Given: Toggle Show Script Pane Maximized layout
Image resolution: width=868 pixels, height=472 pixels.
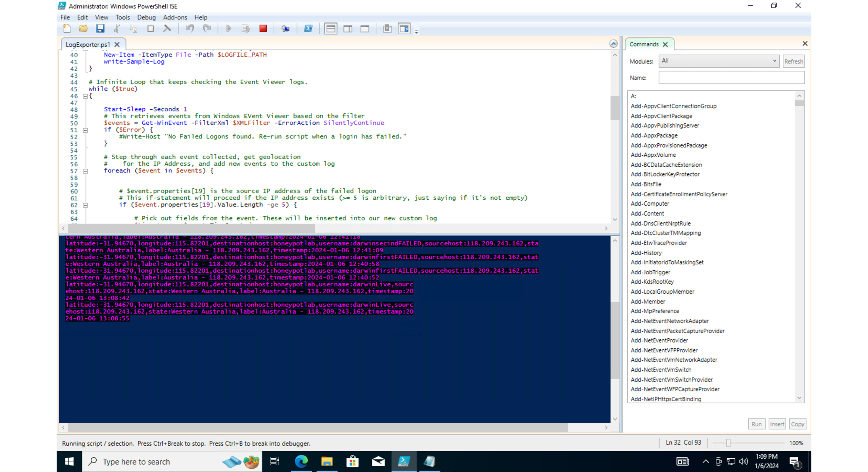Looking at the screenshot, I should pyautogui.click(x=364, y=29).
